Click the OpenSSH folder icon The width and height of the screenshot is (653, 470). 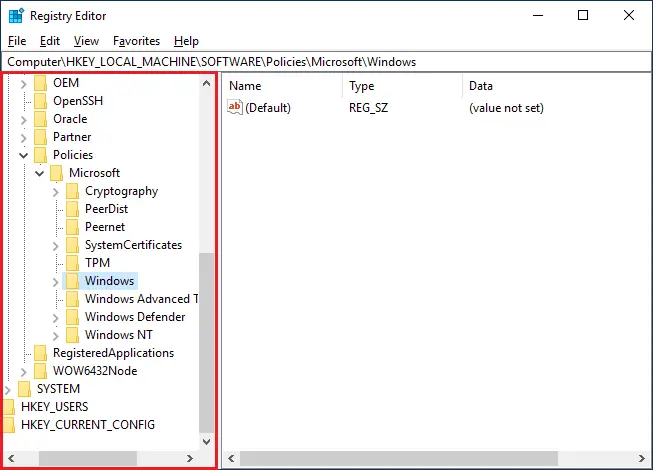click(x=40, y=101)
